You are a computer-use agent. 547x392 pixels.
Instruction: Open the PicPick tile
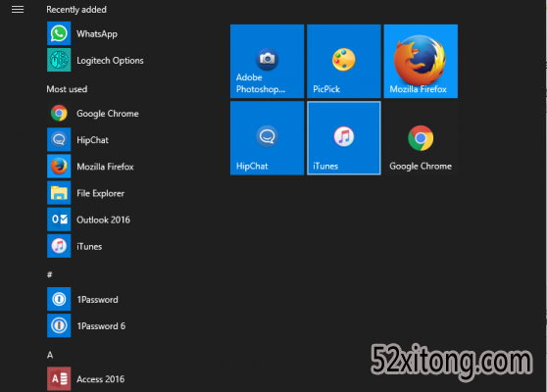[344, 62]
